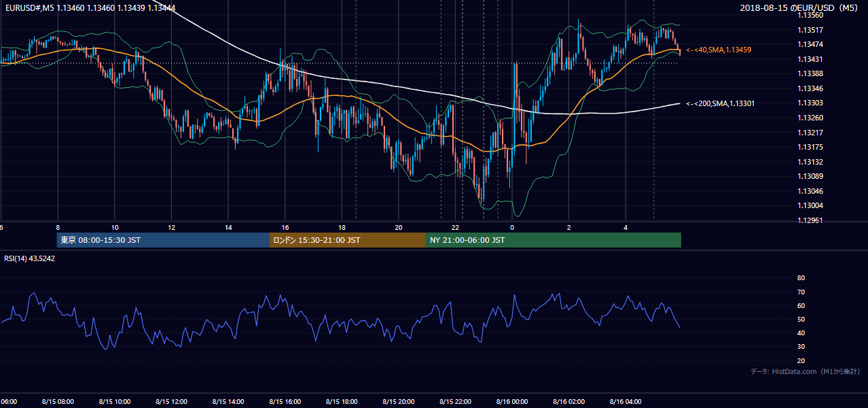Click the RSI 40 level label
The width and height of the screenshot is (868, 408).
click(x=801, y=333)
